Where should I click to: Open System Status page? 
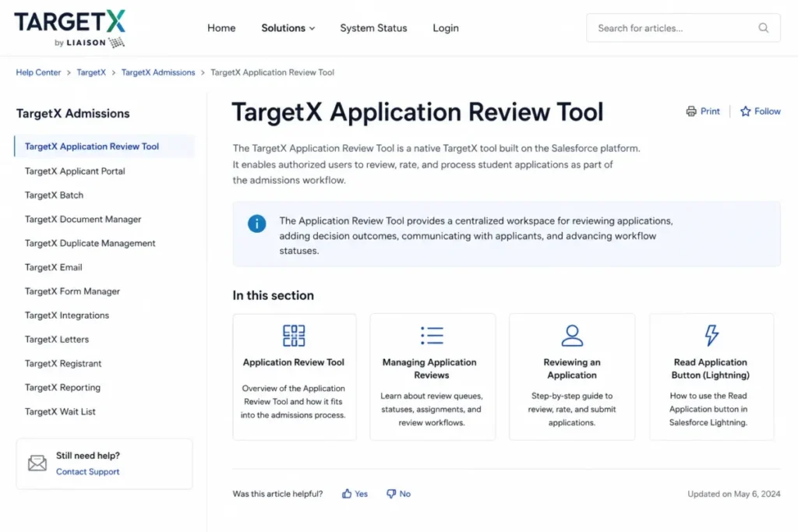coord(373,28)
